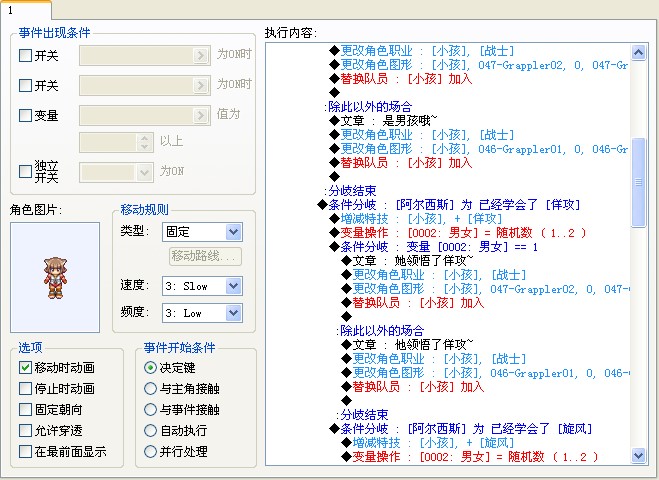Click the vertical scrollbar thumb in 执行内容

pyautogui.click(x=638, y=182)
